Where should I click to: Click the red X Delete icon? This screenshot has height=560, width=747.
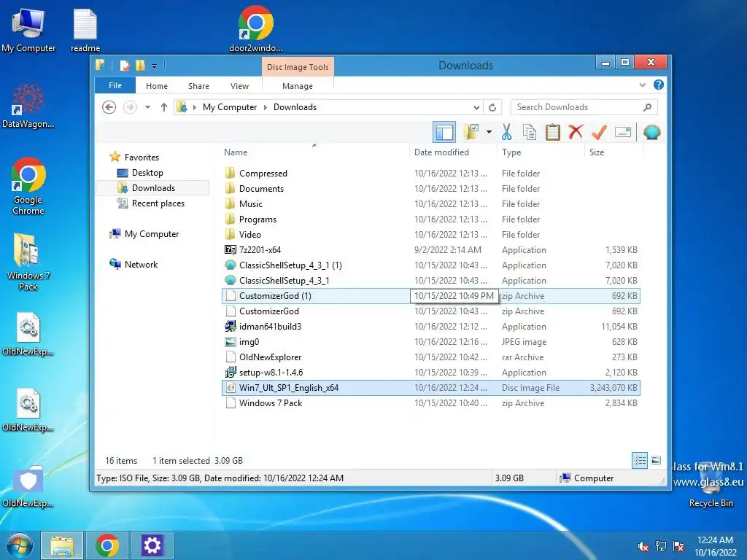[576, 132]
